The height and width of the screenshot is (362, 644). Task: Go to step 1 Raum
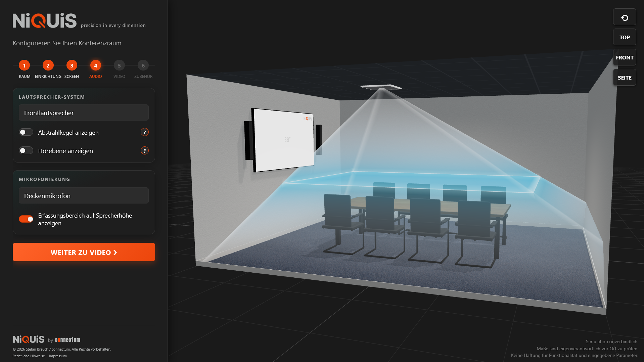tap(24, 65)
